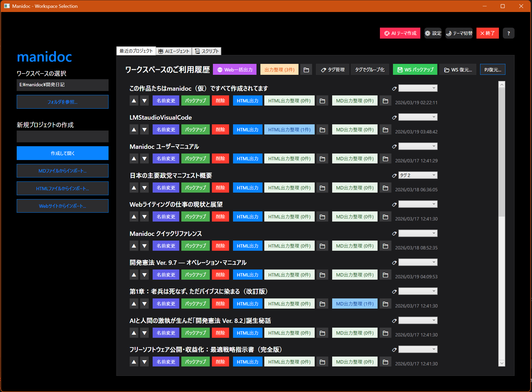Switch to the スクリプト tab
Screen dimensions: 532x392
coord(207,51)
